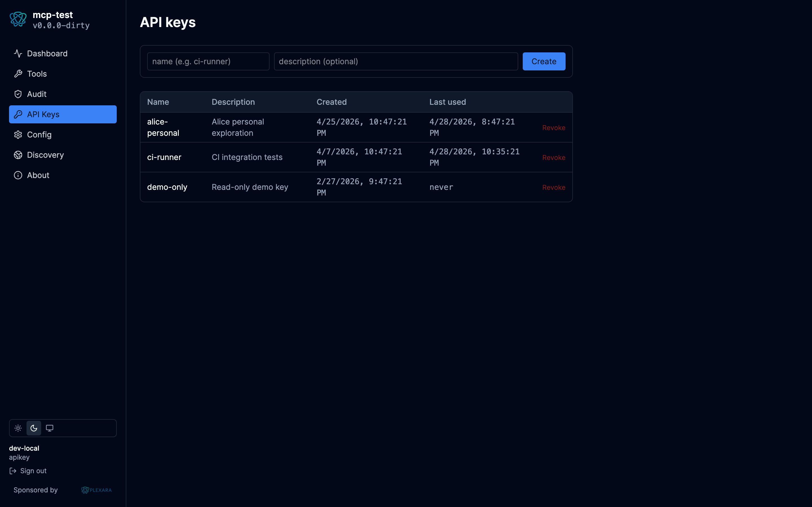Viewport: 812px width, 507px height.
Task: Select the system theme option
Action: pyautogui.click(x=50, y=428)
